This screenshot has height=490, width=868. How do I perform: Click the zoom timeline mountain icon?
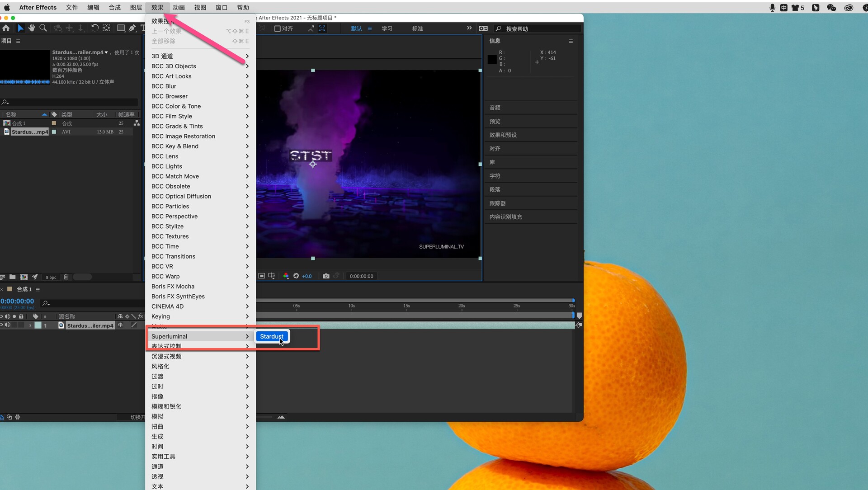pos(281,417)
